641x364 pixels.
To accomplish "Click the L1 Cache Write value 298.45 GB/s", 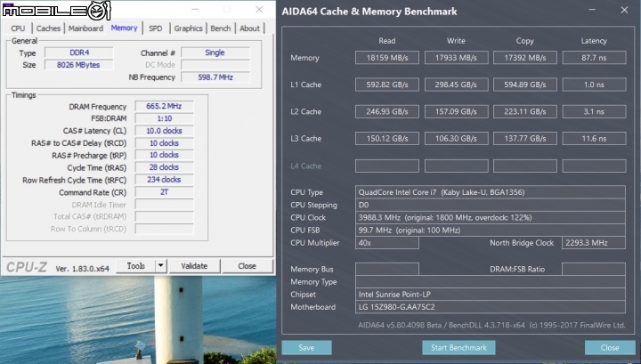I will (x=456, y=85).
